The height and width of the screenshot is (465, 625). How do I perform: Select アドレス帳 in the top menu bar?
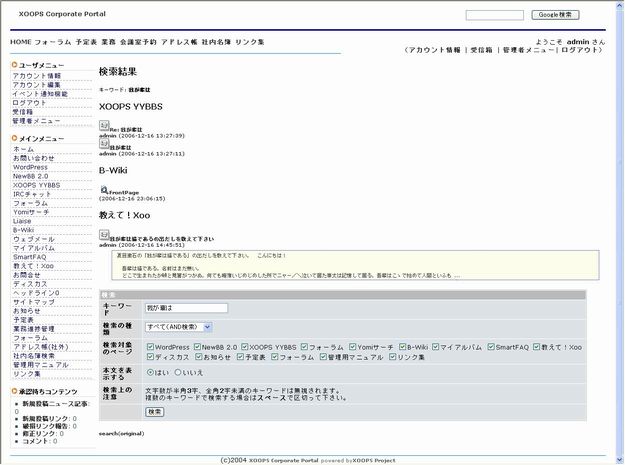coord(181,43)
